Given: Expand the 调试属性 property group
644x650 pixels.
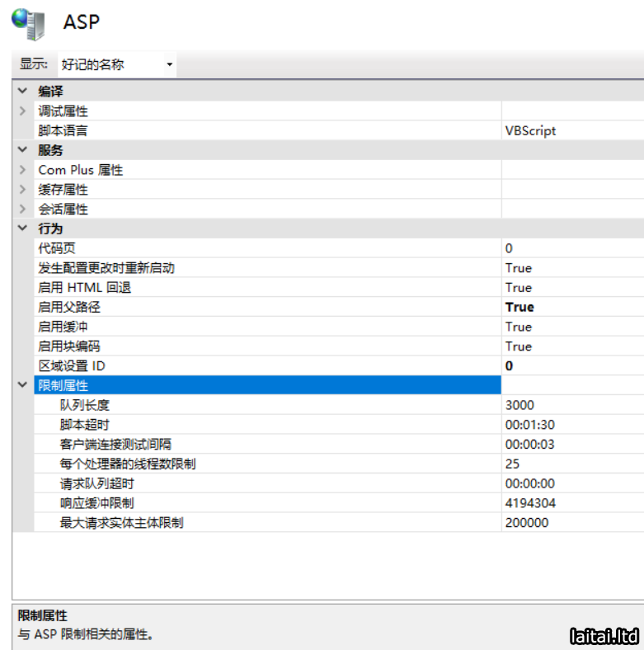Looking at the screenshot, I should tap(22, 111).
